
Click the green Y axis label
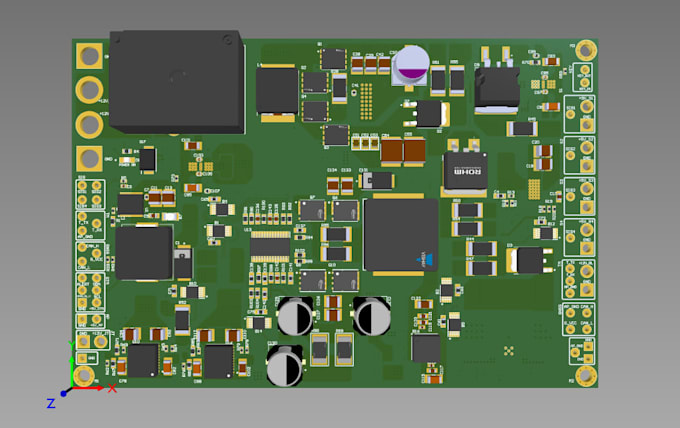click(72, 345)
